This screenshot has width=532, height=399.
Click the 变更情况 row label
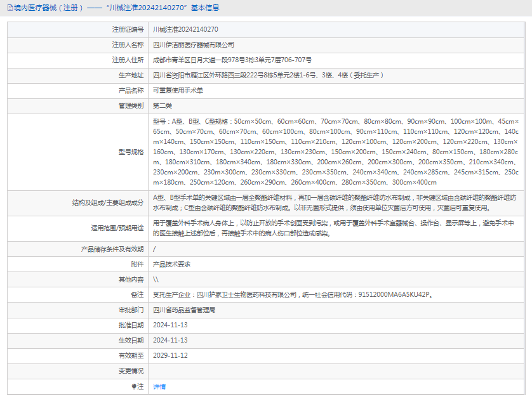tap(131, 371)
